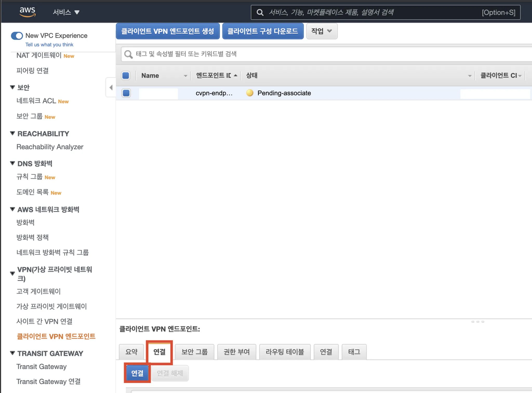The image size is (532, 393).
Task: Click 클라이언트 VPN 엔드포인트 생성 button
Action: (168, 31)
